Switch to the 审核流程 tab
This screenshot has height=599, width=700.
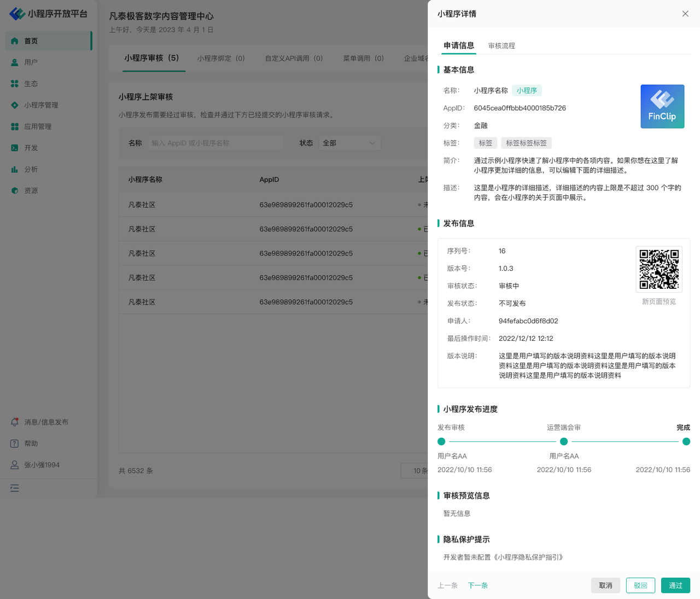tap(501, 46)
